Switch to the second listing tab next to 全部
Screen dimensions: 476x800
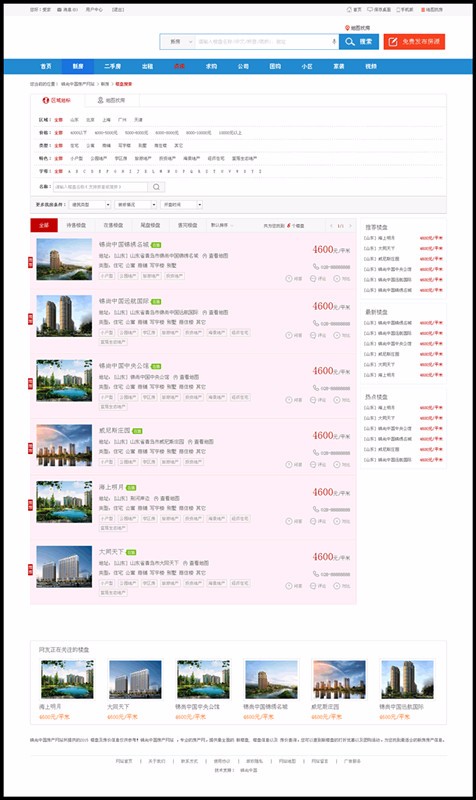[76, 225]
